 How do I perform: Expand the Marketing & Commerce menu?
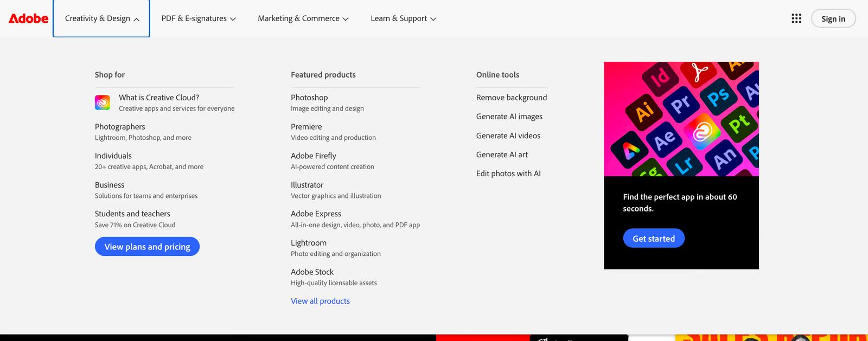(x=303, y=18)
